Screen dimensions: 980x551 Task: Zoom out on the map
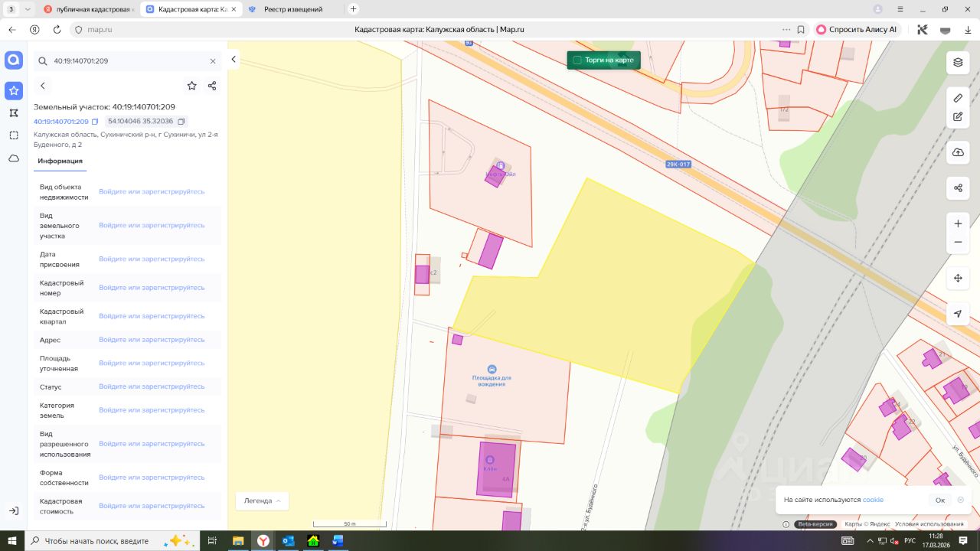pyautogui.click(x=958, y=242)
